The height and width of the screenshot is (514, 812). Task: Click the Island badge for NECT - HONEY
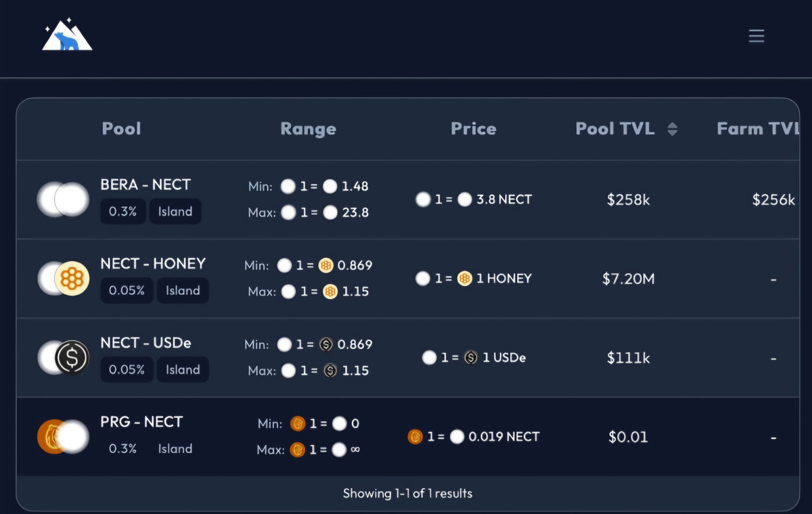(x=183, y=291)
